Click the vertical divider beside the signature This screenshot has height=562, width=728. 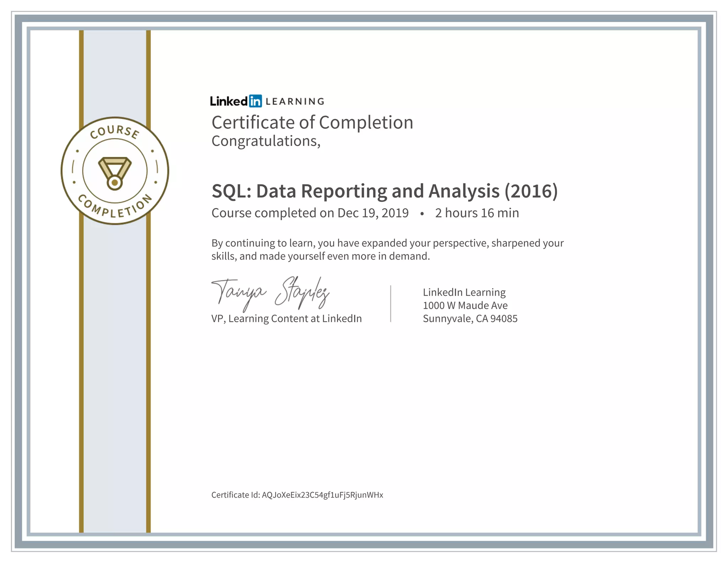tap(391, 304)
